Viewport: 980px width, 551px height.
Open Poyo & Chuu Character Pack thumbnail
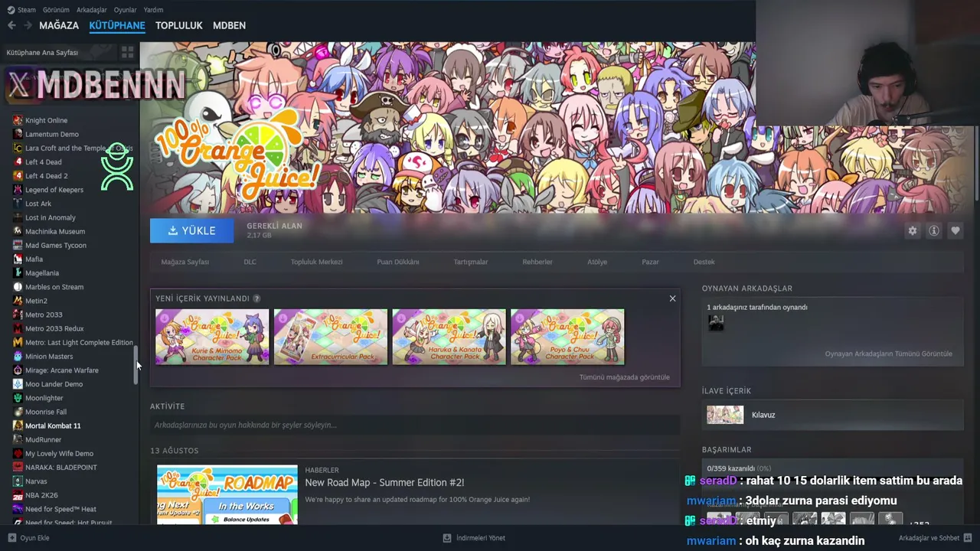(x=567, y=337)
